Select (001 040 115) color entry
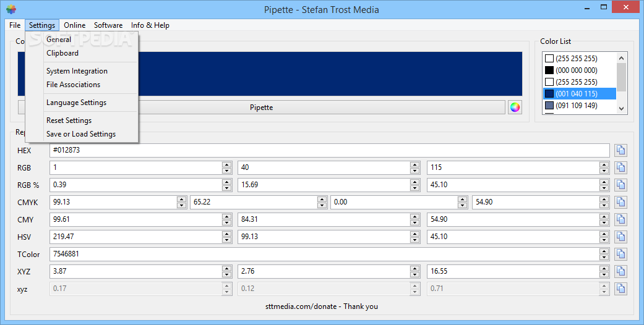Viewport: 644px width, 325px height. point(580,93)
